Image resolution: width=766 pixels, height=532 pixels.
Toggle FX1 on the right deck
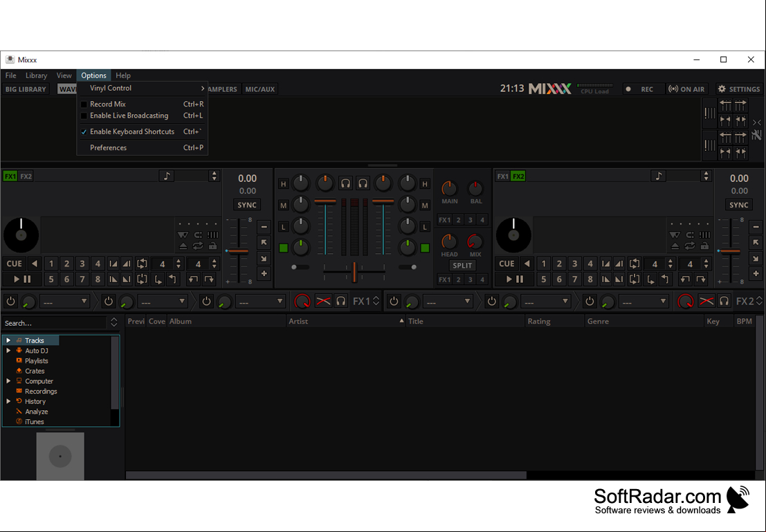point(502,176)
